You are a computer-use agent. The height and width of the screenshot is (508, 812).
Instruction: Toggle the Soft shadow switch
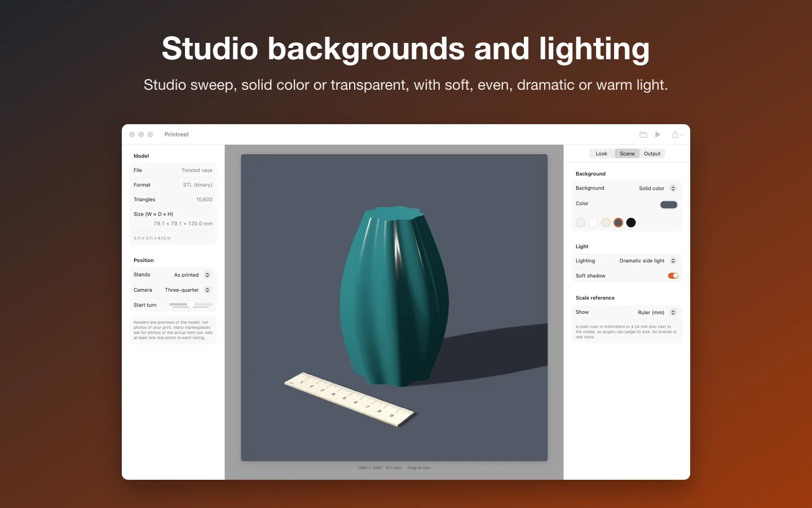(673, 276)
